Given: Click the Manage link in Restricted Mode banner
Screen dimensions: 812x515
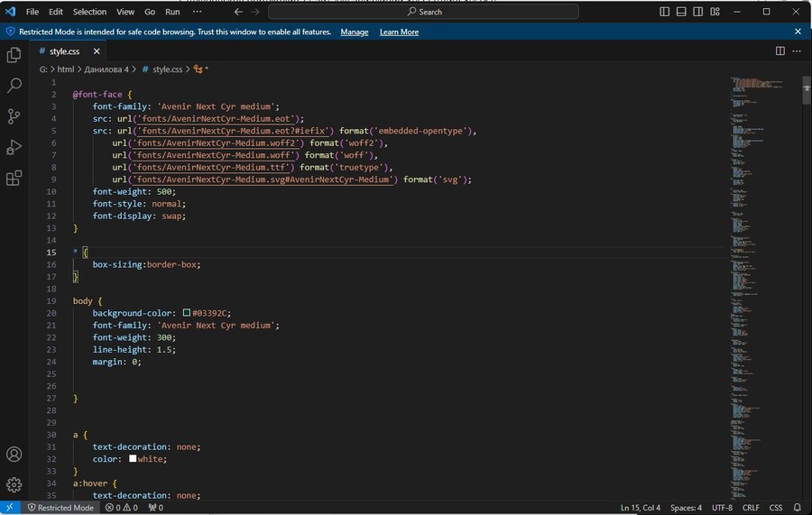Looking at the screenshot, I should (x=354, y=32).
